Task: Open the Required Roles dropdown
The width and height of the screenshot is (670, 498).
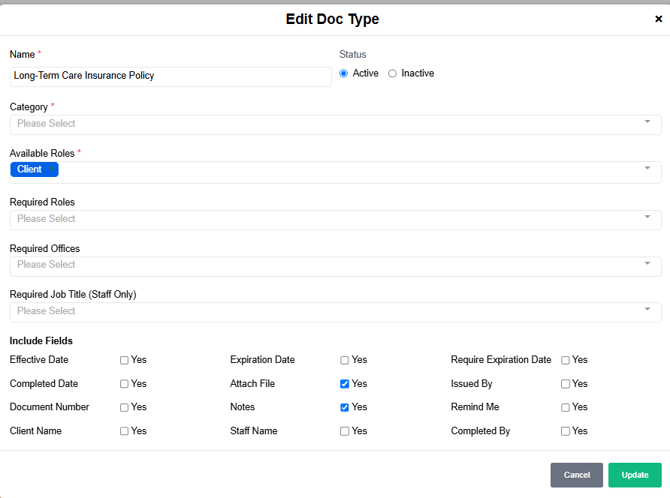Action: (335, 219)
